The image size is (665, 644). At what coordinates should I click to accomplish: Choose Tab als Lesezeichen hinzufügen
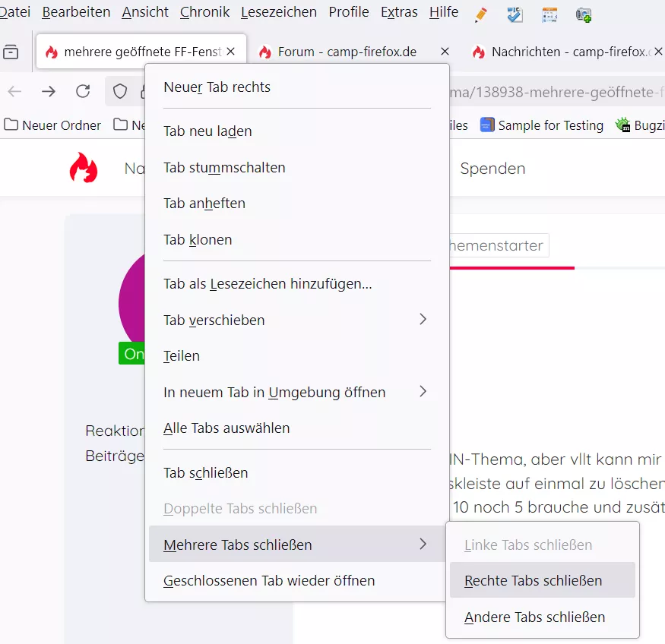(x=297, y=284)
